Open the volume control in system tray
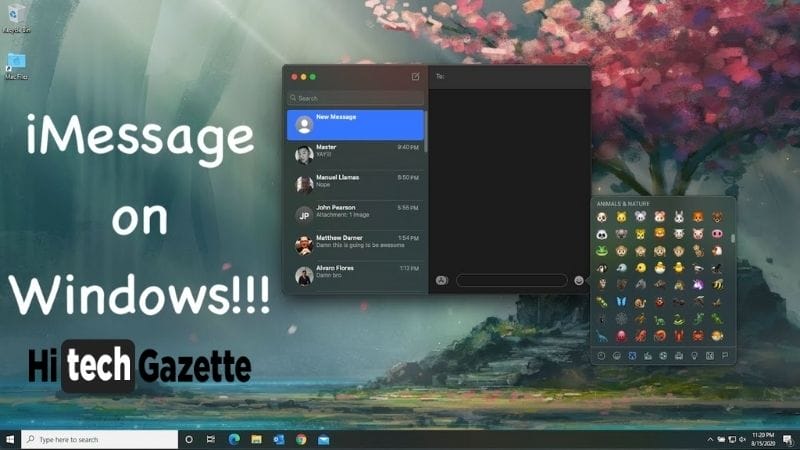The width and height of the screenshot is (800, 450). [743, 439]
